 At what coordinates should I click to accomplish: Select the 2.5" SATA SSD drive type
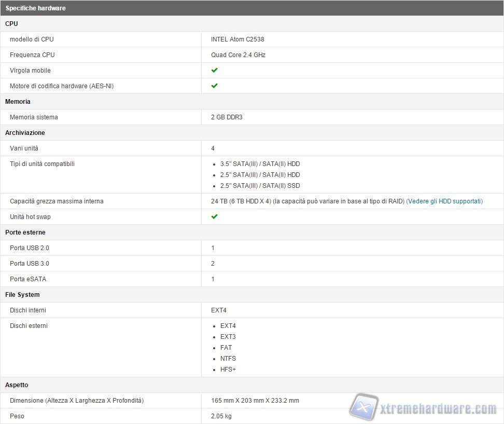tap(260, 186)
